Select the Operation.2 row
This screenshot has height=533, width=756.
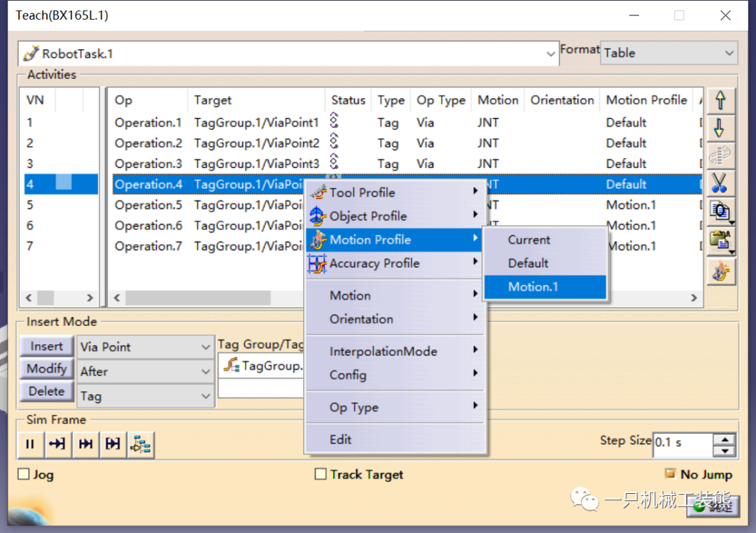pos(407,143)
